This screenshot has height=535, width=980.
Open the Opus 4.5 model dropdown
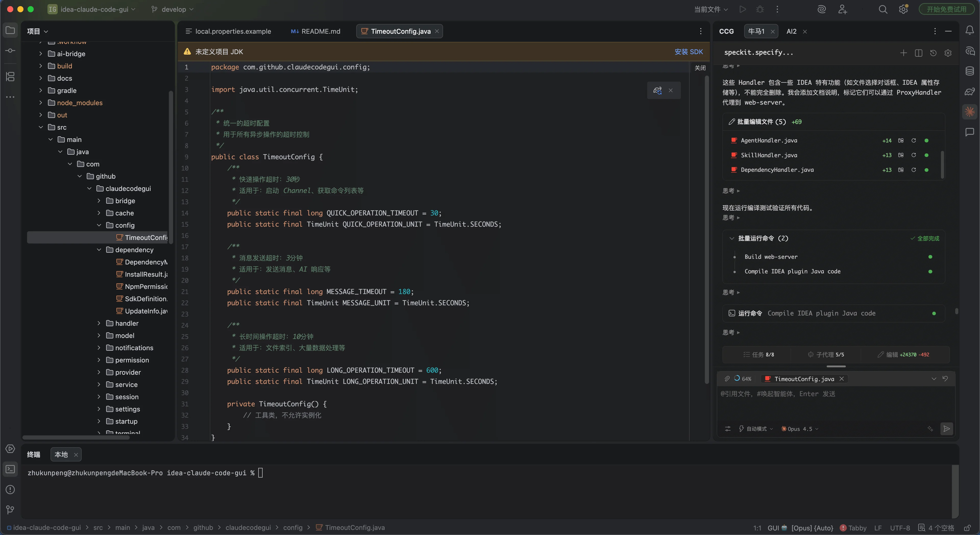(800, 429)
